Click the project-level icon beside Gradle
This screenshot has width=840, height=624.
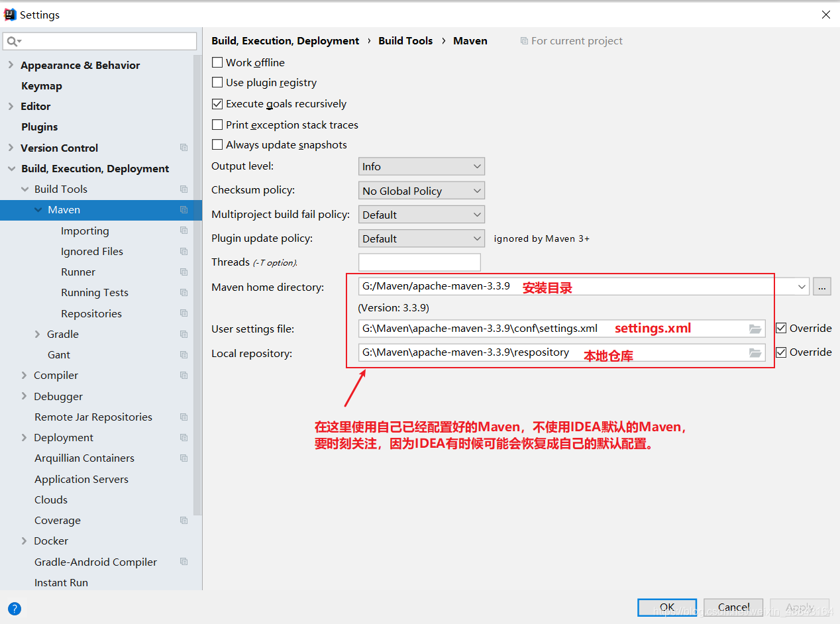pos(184,334)
